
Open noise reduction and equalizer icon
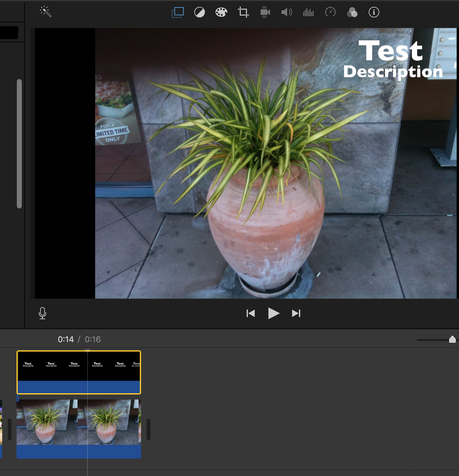308,12
